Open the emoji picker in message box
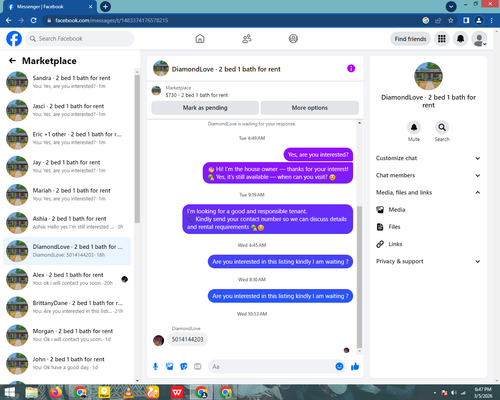500x400 pixels. [x=339, y=367]
